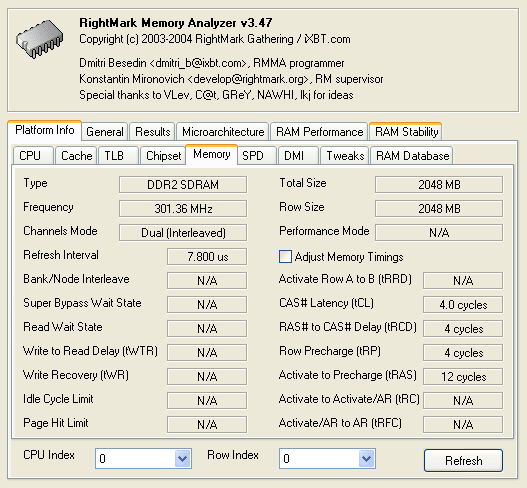Click the Special thanks line
The width and height of the screenshot is (527, 488).
(x=216, y=95)
